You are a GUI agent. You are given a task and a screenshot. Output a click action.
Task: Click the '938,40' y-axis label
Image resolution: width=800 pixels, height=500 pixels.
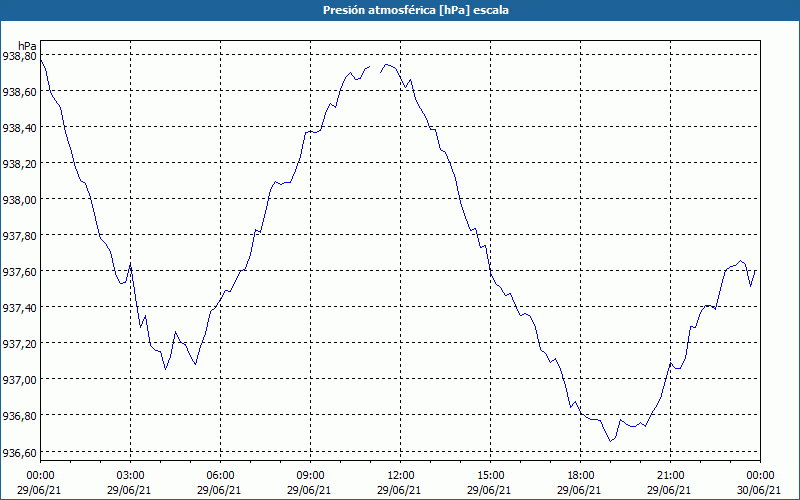click(19, 128)
